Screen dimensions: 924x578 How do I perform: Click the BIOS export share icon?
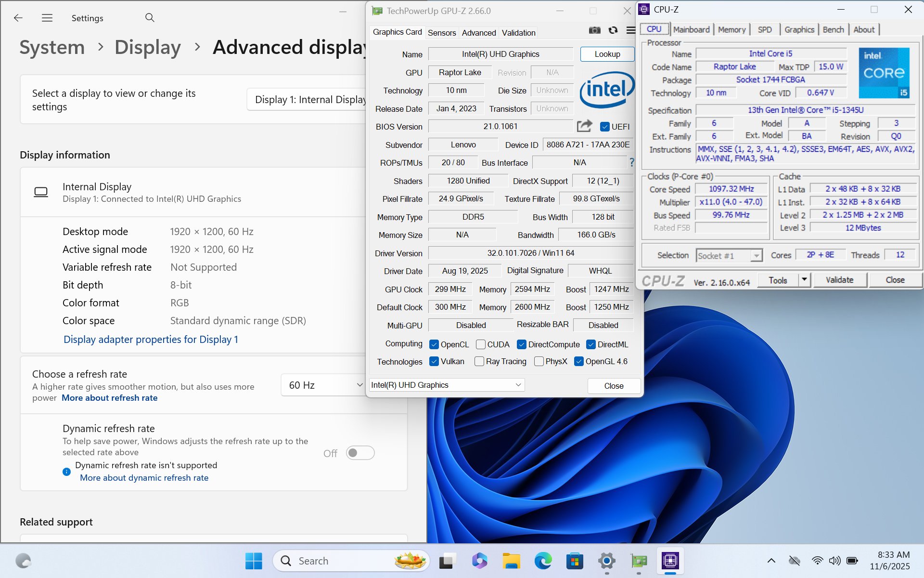[584, 126]
